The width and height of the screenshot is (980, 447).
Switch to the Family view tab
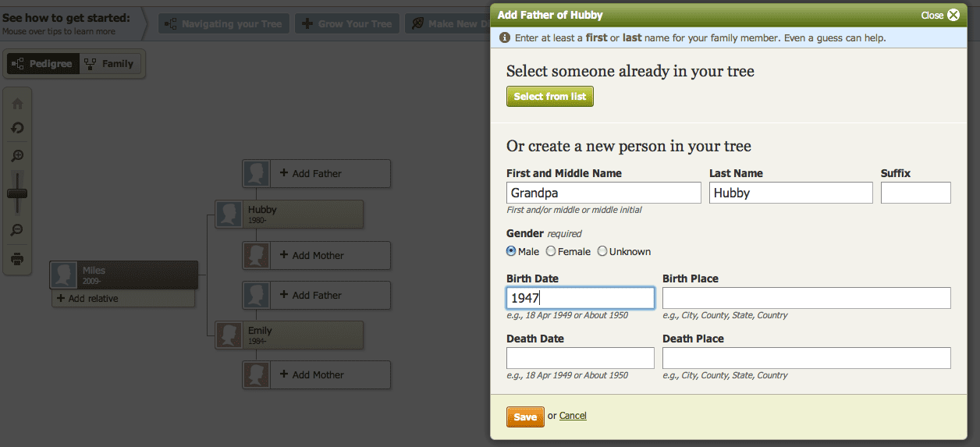[x=110, y=64]
